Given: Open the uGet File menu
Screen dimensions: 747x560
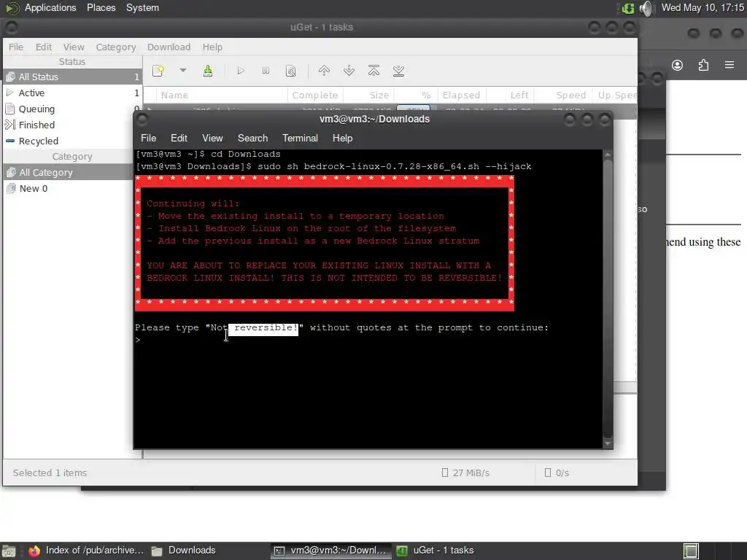Looking at the screenshot, I should tap(16, 47).
